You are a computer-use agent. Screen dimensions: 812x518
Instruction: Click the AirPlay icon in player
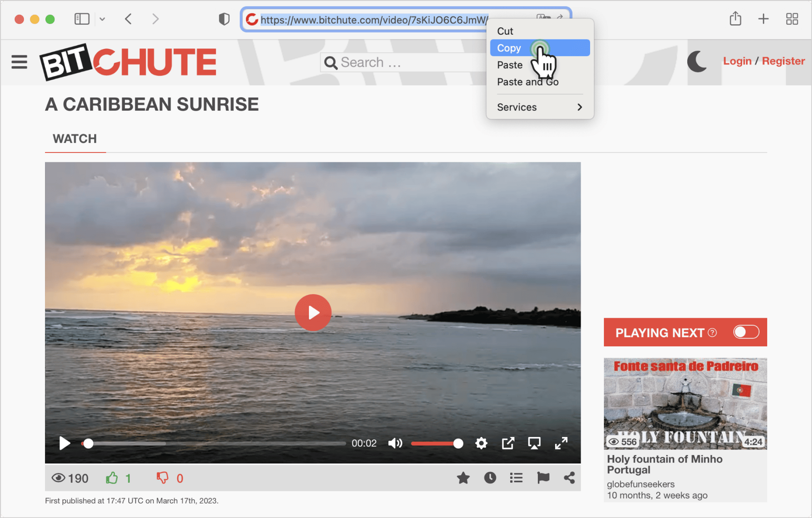click(534, 443)
